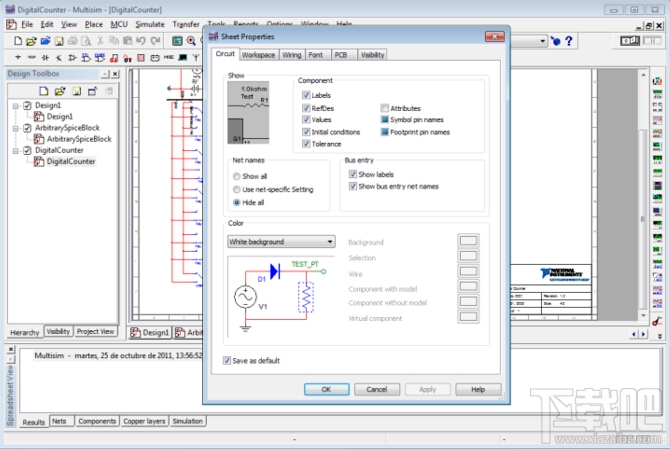Uncheck the RefDes checkbox
Viewport: 670px width, 449px height.
(x=305, y=108)
